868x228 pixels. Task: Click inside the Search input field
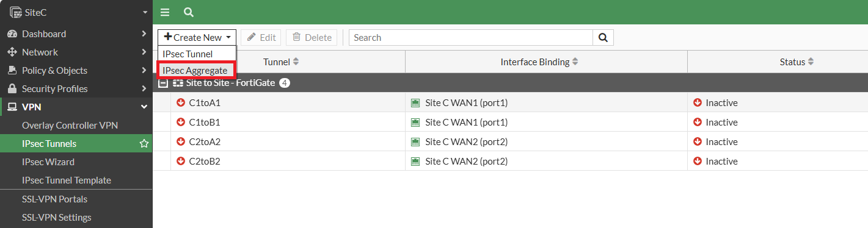(470, 37)
